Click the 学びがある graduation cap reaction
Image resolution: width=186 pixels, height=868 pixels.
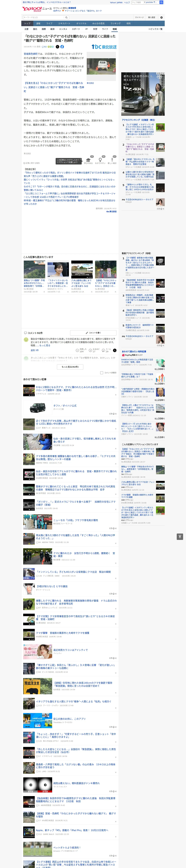(x=89, y=160)
